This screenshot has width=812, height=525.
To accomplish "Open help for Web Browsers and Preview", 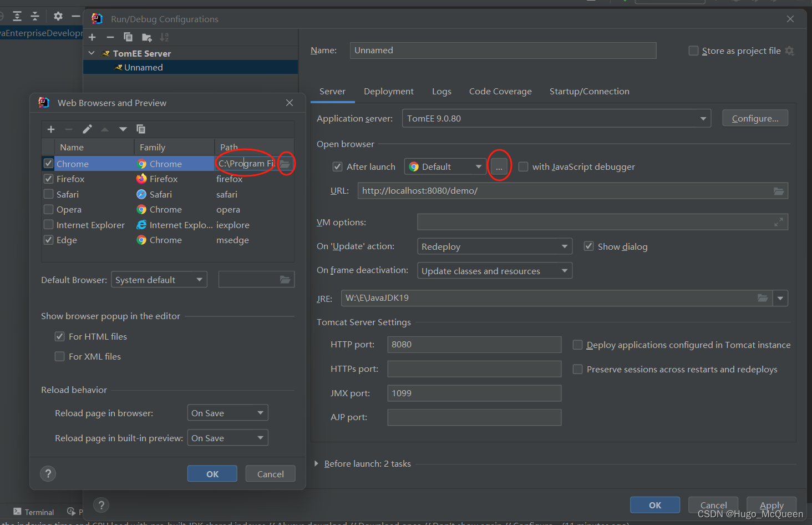I will coord(48,473).
